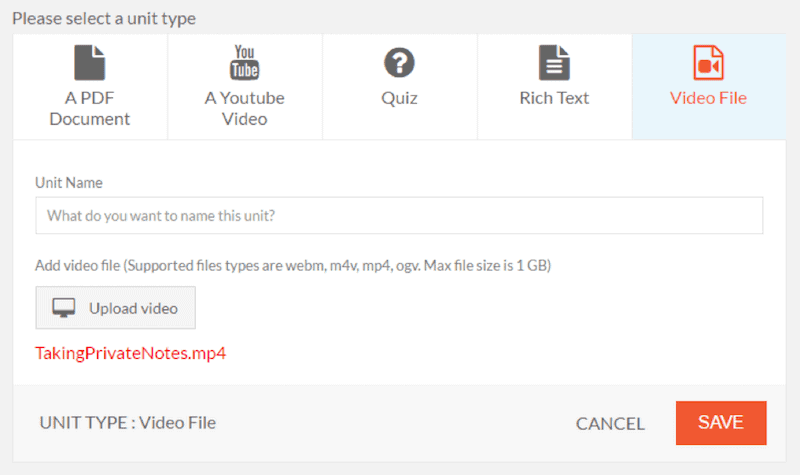Click the 'UNIT TYPE : Video File' text

[128, 422]
